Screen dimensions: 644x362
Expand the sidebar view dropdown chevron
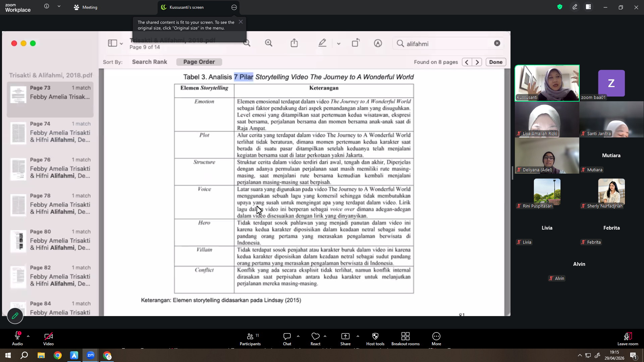pos(121,44)
